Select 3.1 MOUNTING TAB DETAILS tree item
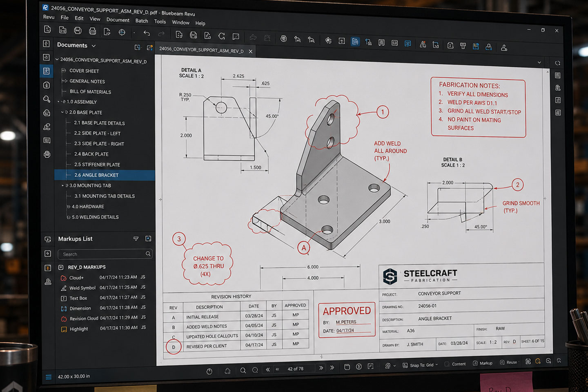 tap(105, 196)
